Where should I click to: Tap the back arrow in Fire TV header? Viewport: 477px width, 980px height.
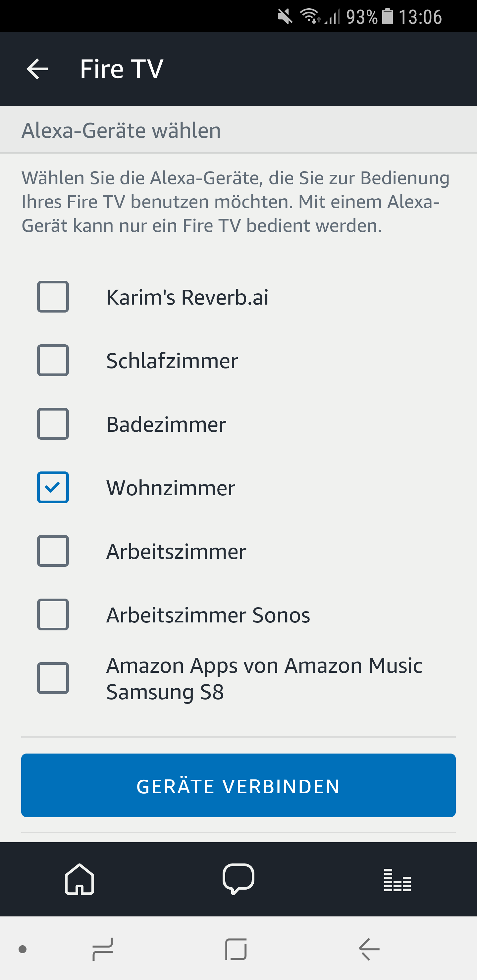point(37,69)
